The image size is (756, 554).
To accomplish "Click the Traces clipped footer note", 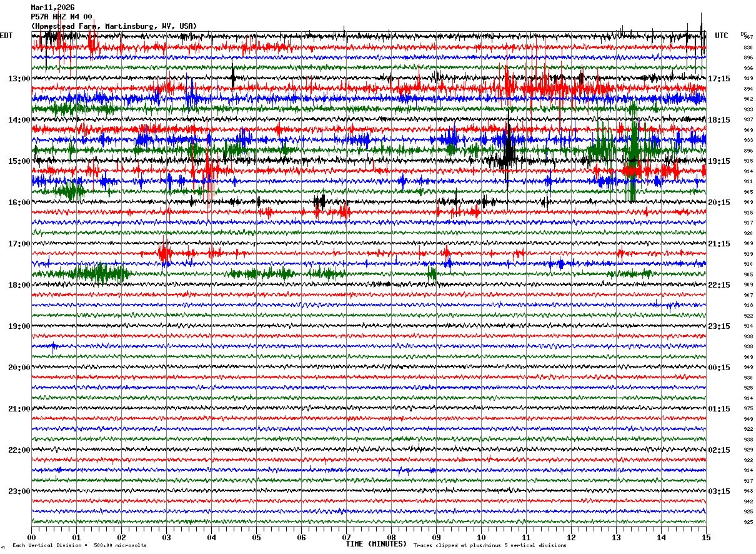I will coord(490,545).
